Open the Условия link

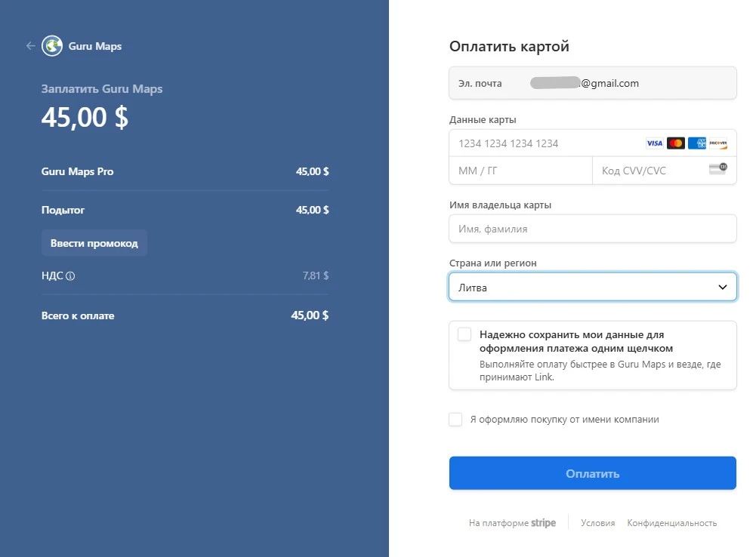pos(598,523)
